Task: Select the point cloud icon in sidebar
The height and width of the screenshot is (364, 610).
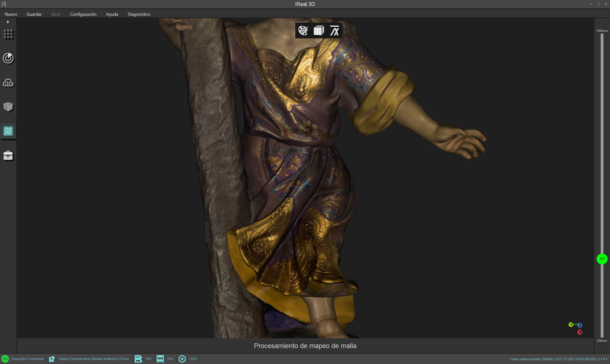Action: click(8, 83)
